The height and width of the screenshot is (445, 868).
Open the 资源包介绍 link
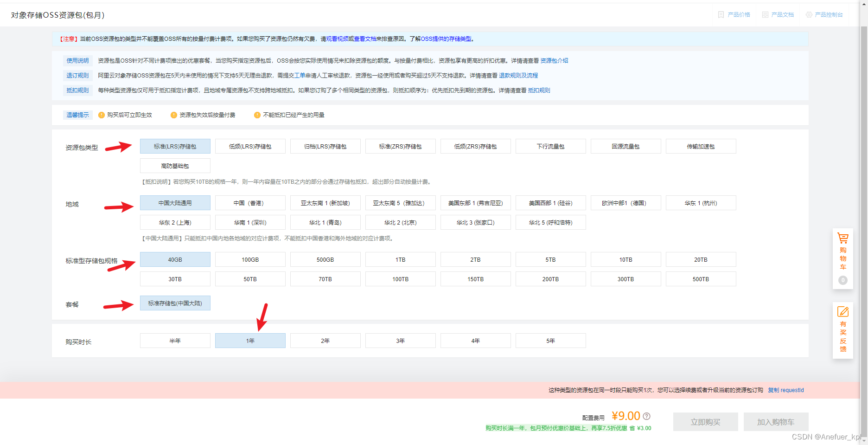(x=554, y=60)
